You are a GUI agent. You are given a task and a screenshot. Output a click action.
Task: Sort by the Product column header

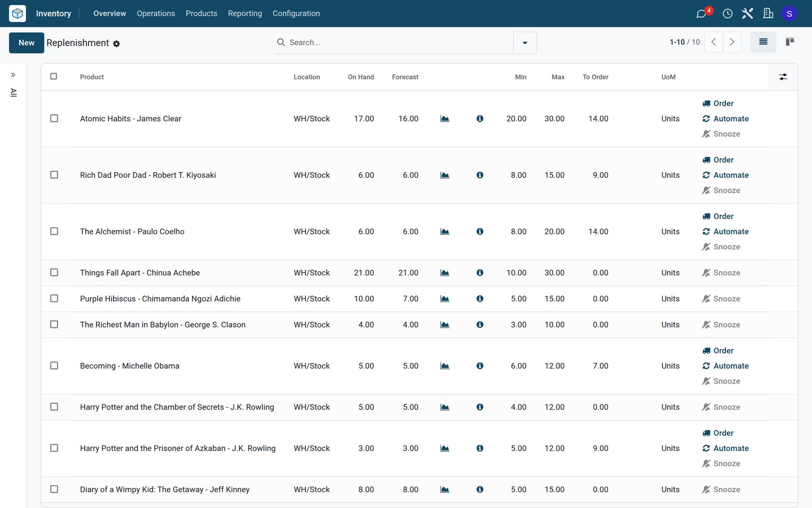[92, 77]
